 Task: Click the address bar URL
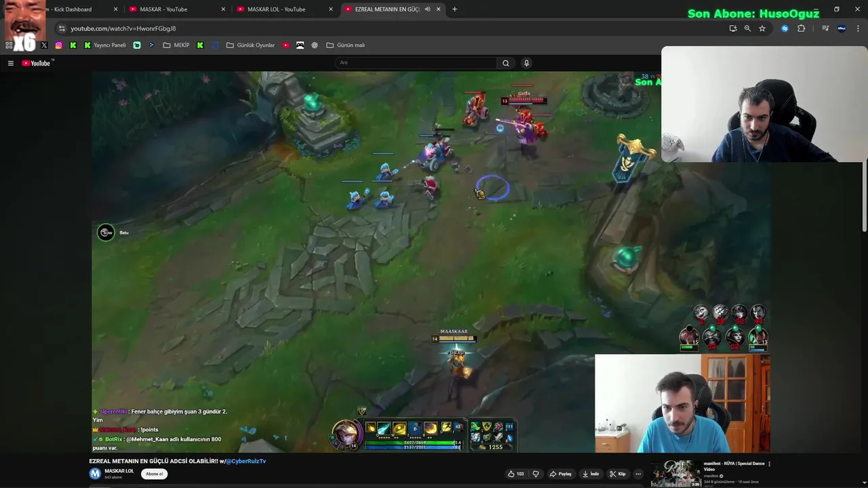123,28
